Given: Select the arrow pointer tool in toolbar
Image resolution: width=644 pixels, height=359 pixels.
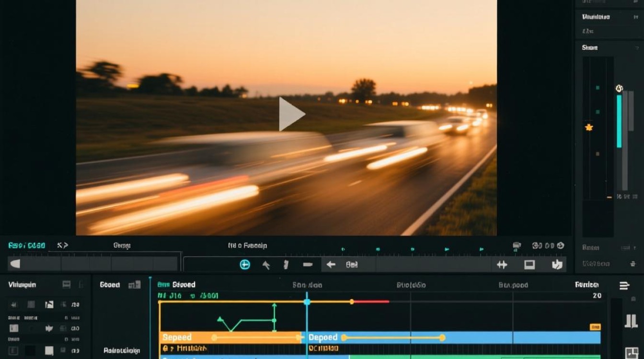Looking at the screenshot, I should [x=266, y=264].
